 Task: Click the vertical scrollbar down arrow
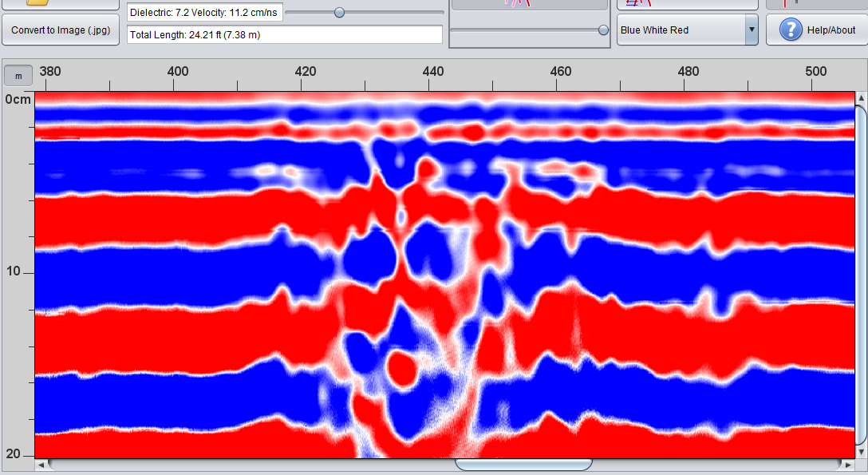[861, 453]
